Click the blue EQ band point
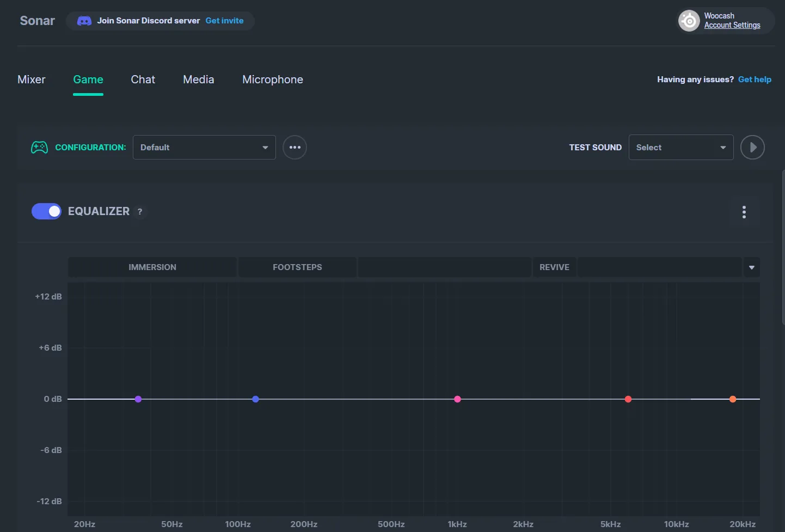 (255, 399)
